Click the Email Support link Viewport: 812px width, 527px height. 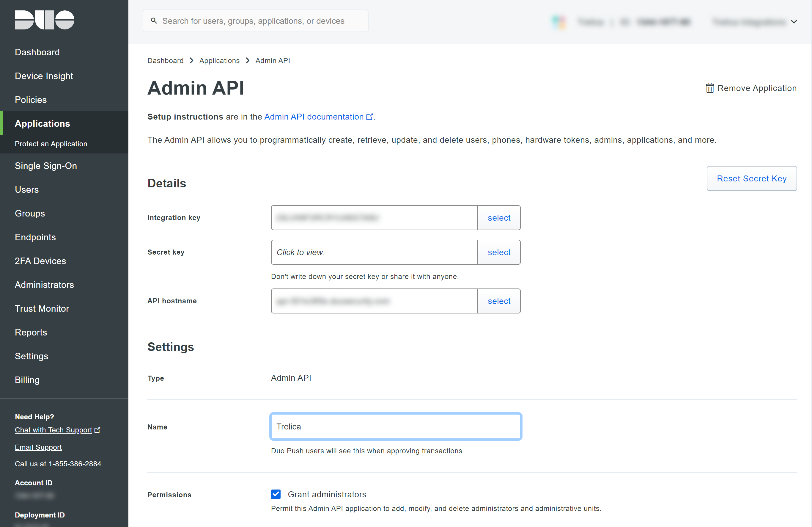[x=38, y=447]
